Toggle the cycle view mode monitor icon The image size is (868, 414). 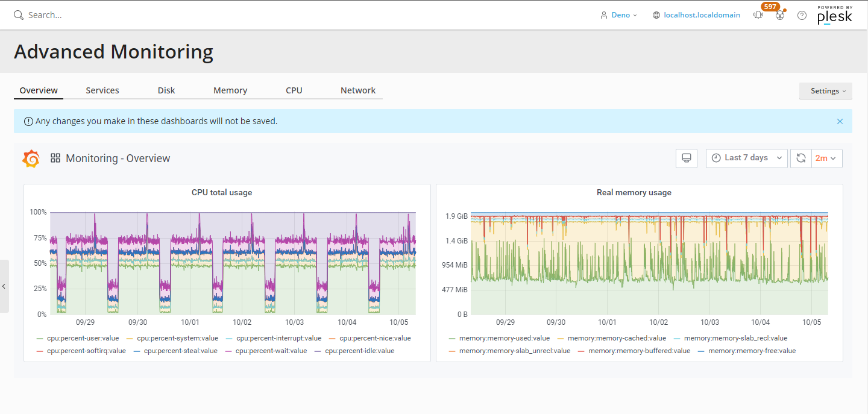click(x=686, y=158)
